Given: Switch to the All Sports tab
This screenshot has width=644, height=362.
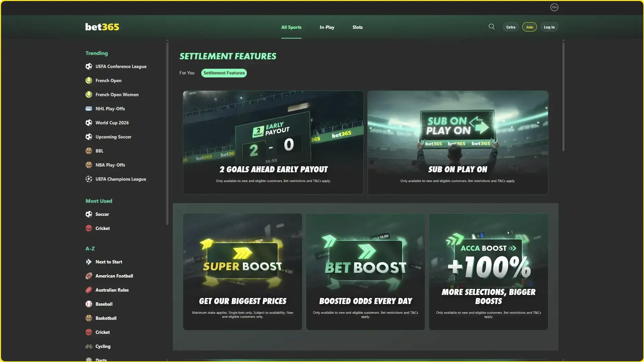Looking at the screenshot, I should (x=291, y=27).
